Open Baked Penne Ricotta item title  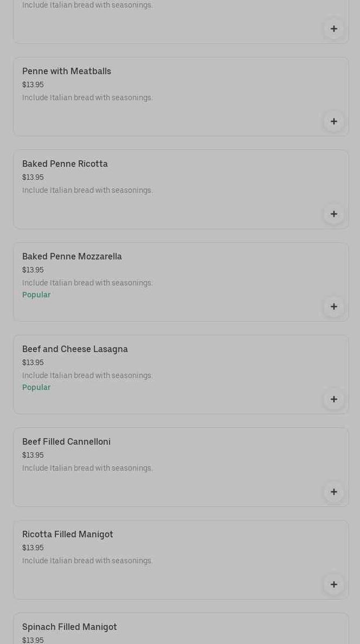pos(65,164)
